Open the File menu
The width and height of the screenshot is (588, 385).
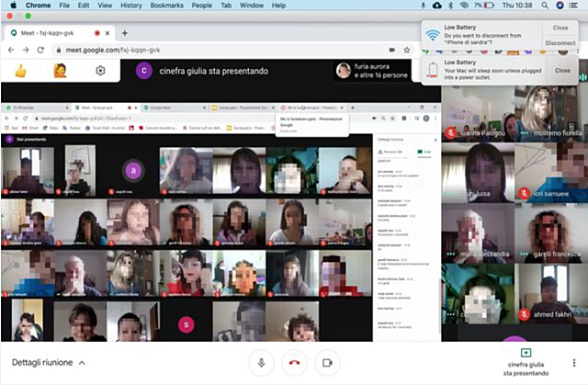[64, 6]
